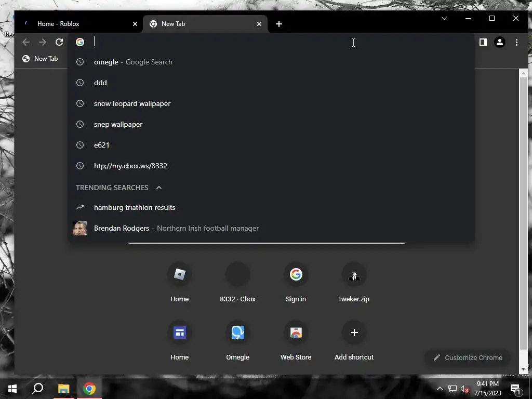Close the New Tab tab

coord(259,24)
